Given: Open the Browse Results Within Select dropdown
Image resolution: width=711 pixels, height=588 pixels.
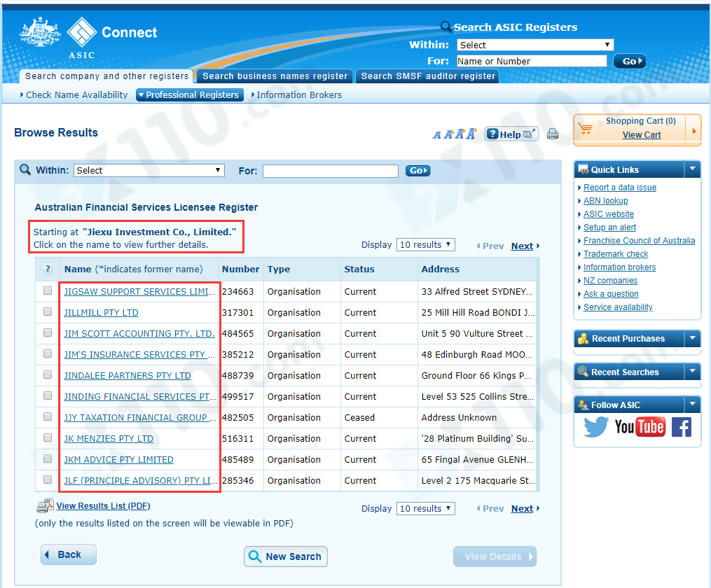Looking at the screenshot, I should click(x=149, y=170).
